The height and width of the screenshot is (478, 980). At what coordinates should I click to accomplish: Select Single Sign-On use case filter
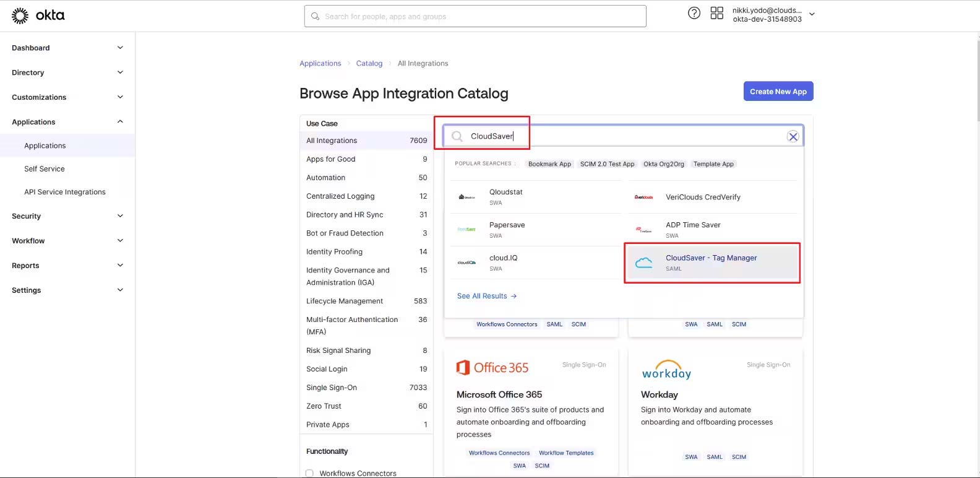click(332, 388)
